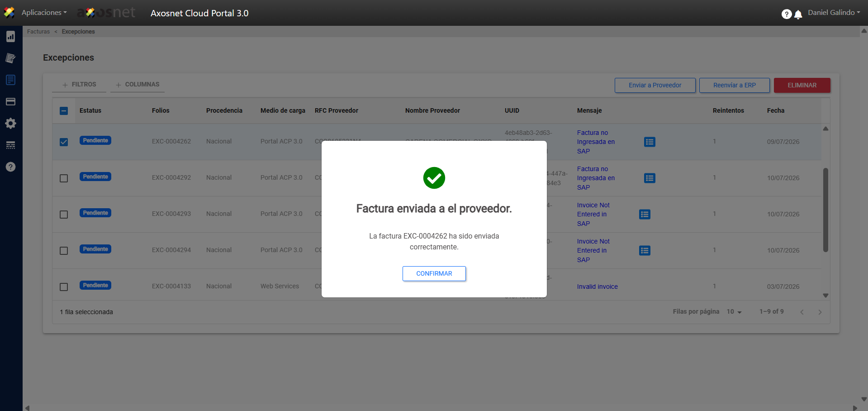Open the rows per page dropdown

click(734, 312)
